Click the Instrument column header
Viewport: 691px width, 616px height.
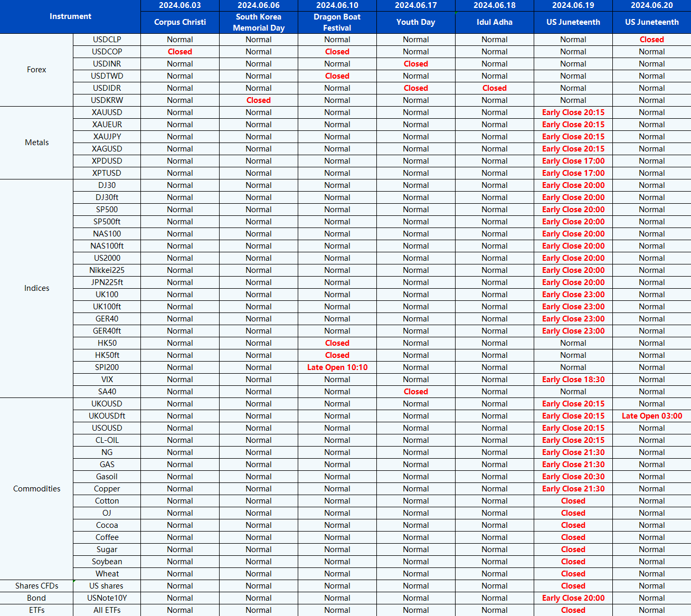70,16
